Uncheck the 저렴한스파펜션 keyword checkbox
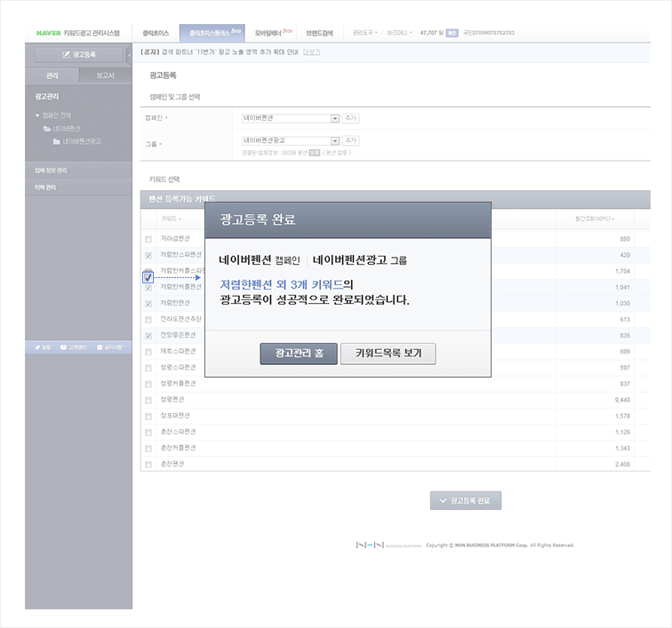Screen dimensions: 672x628 pos(148,255)
